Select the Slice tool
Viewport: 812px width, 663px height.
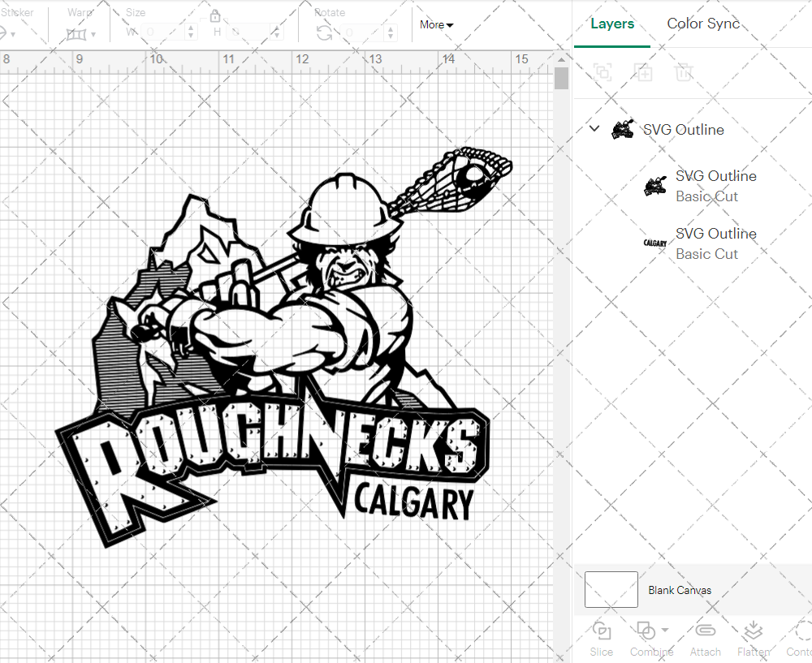pos(601,638)
